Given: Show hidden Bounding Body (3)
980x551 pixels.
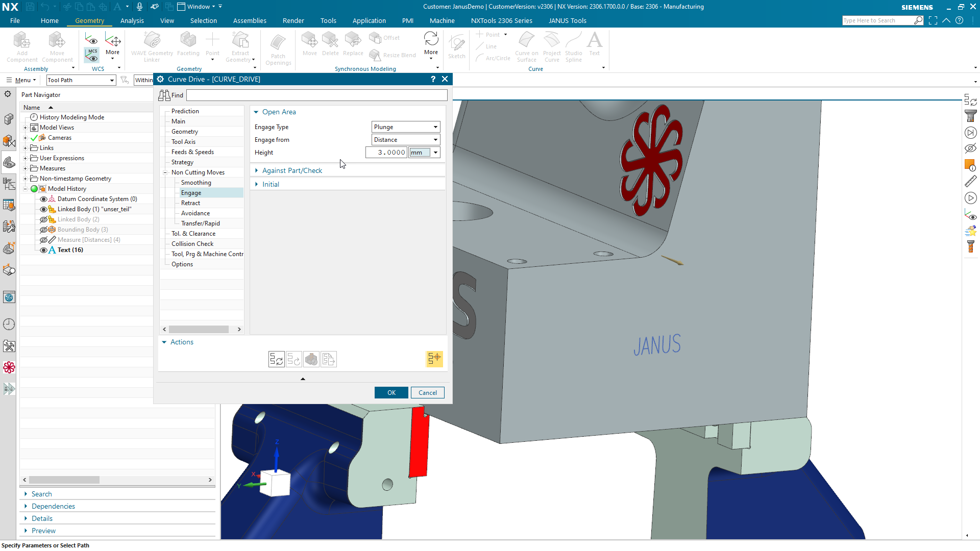Looking at the screenshot, I should 44,230.
